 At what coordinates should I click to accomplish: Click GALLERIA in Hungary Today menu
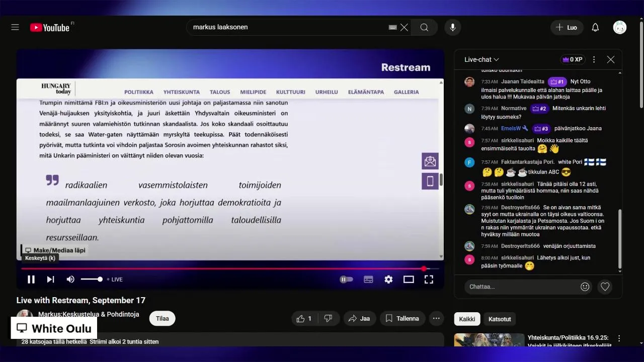point(407,92)
